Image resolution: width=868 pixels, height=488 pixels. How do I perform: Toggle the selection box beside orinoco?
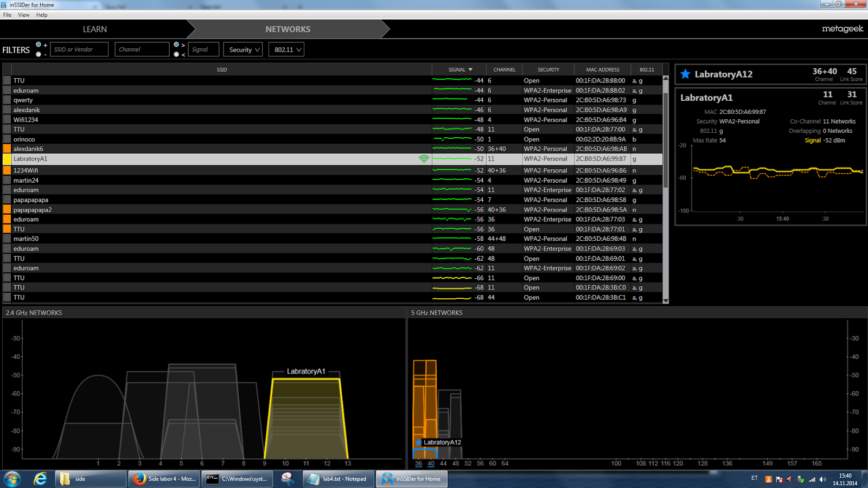coord(7,139)
